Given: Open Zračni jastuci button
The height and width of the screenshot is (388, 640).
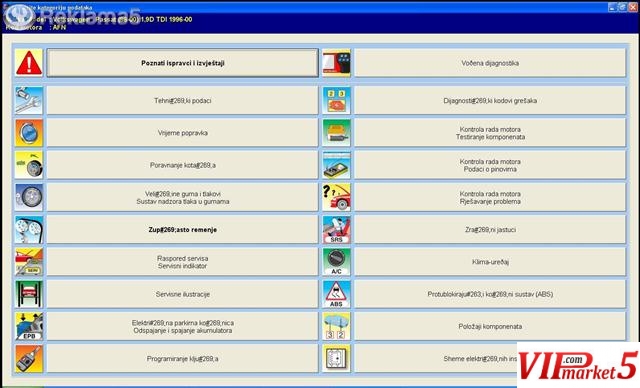Looking at the screenshot, I should coord(490,230).
